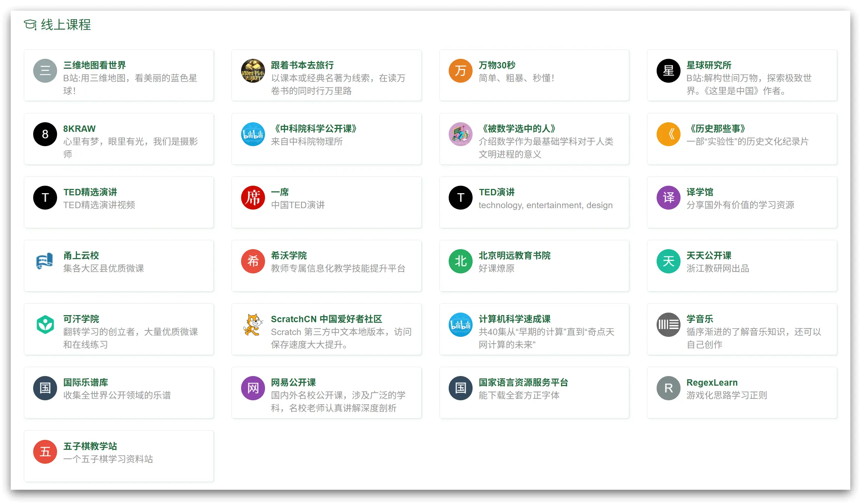Click the graduation cap icon beside 线上课程
Image resolution: width=861 pixels, height=504 pixels.
[x=30, y=25]
